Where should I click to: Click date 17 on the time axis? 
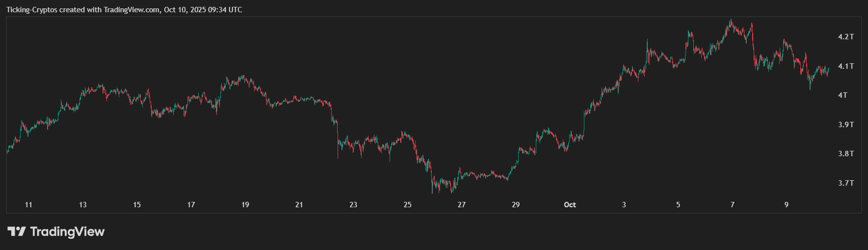(191, 204)
